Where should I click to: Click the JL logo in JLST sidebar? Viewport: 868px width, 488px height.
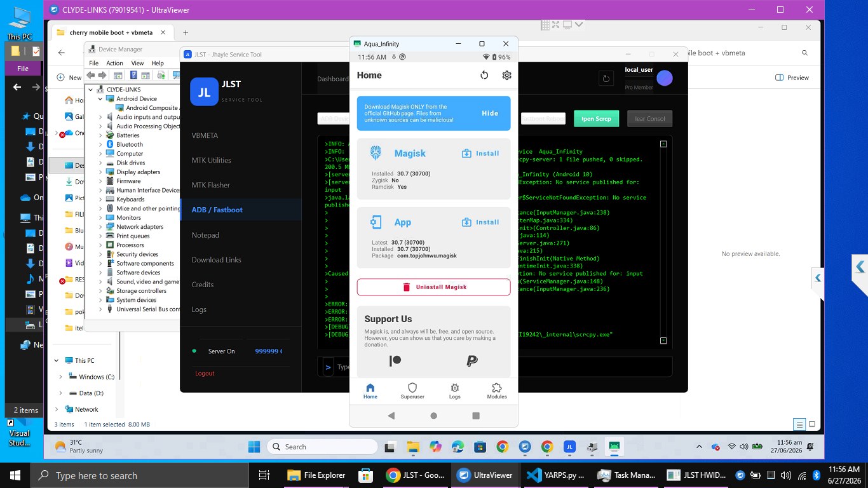click(x=204, y=92)
